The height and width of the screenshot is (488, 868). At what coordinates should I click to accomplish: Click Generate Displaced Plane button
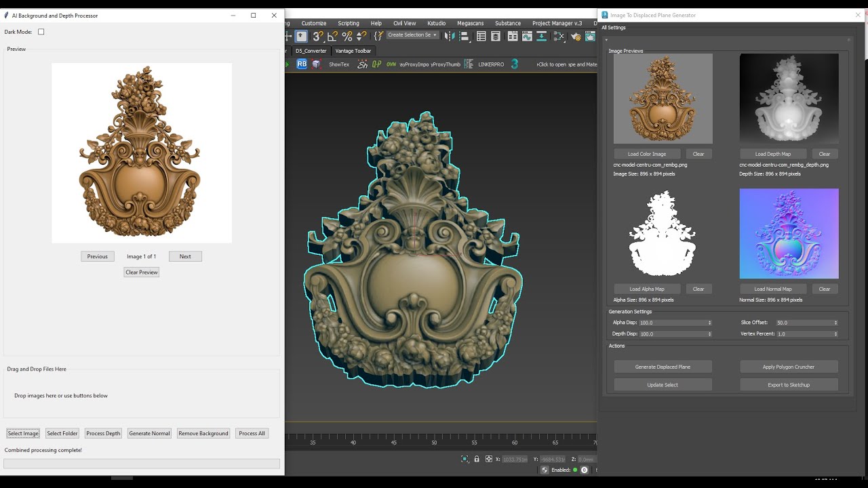(663, 367)
